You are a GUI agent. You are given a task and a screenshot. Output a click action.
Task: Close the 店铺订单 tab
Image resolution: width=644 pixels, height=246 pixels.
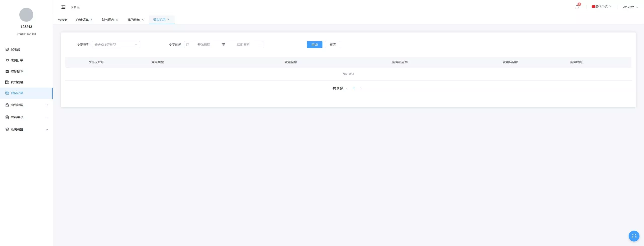91,20
